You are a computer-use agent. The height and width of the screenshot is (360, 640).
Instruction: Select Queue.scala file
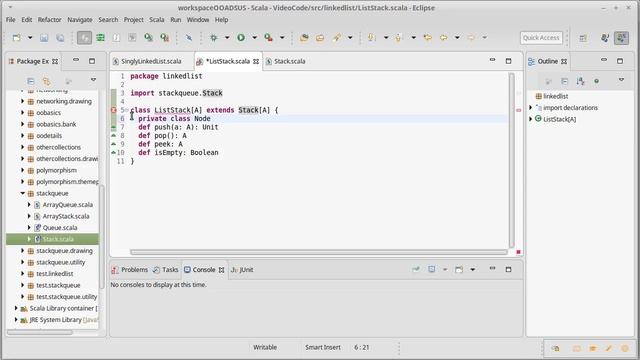tap(60, 228)
